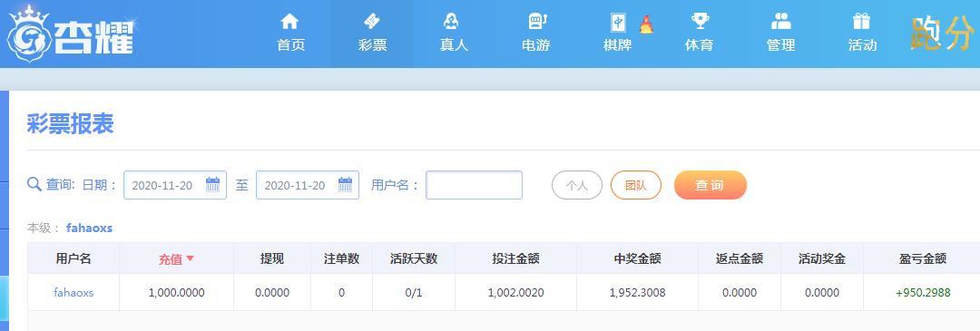The image size is (980, 331).
Task: Open the 体育 menu item
Action: click(x=699, y=45)
